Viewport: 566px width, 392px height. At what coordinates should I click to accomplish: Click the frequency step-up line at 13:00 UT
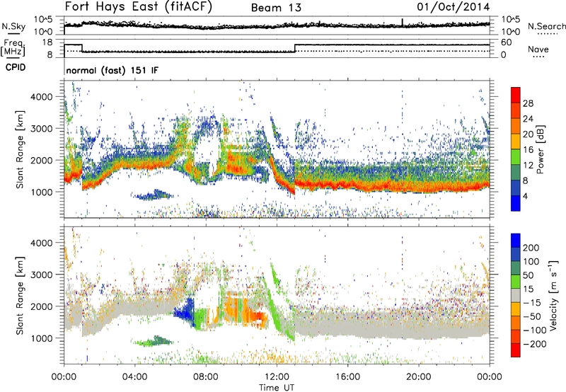[x=295, y=48]
